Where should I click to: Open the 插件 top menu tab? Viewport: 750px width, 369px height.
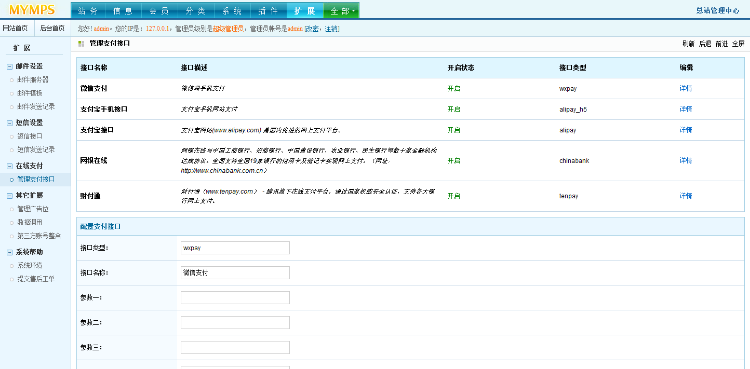coord(268,11)
